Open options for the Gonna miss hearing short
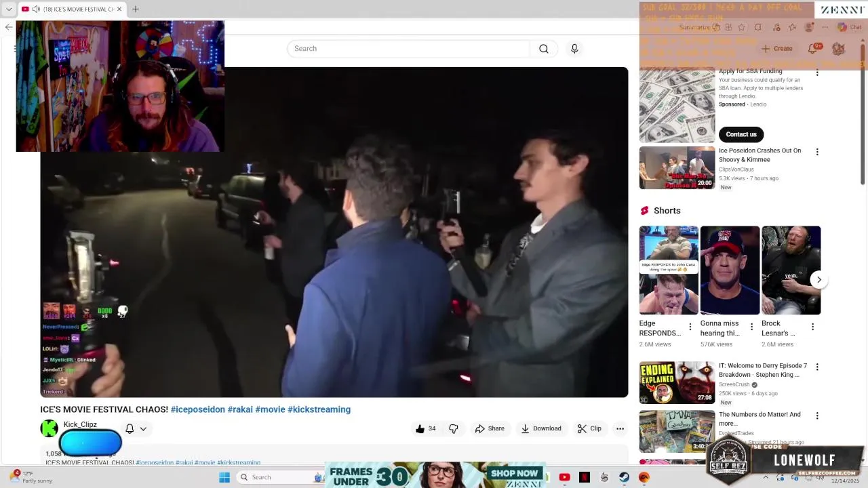Viewport: 868px width, 488px height. coord(751,327)
